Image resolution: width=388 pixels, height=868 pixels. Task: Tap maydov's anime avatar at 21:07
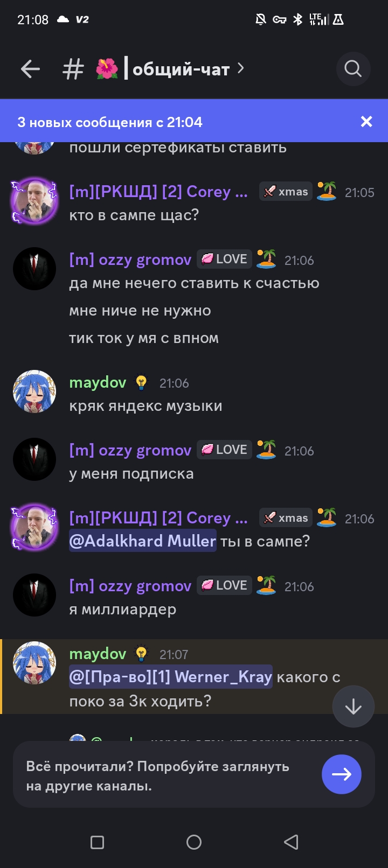click(x=34, y=663)
